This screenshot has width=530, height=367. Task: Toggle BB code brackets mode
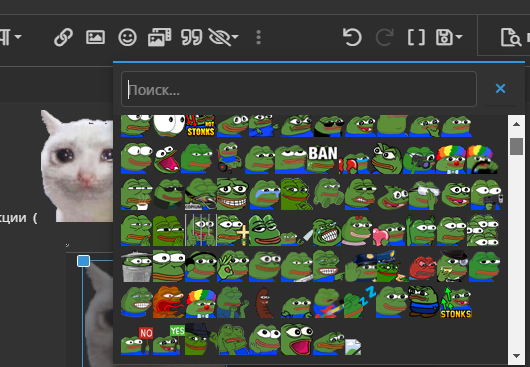[x=416, y=37]
